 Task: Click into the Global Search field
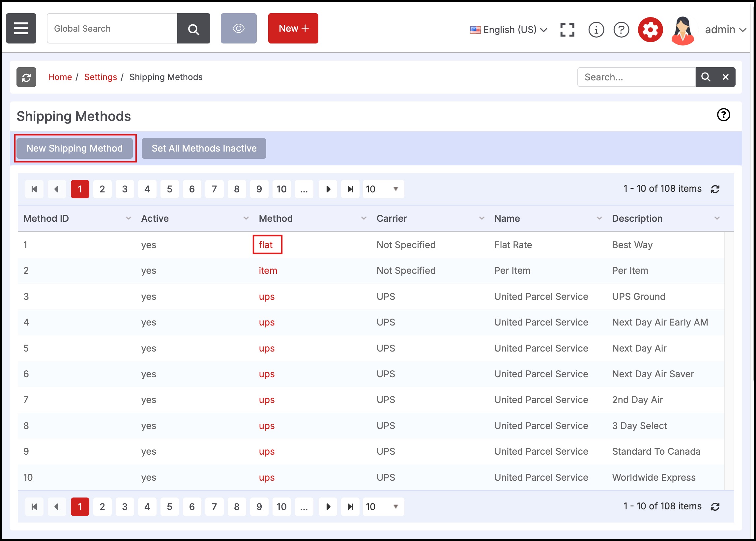112,29
